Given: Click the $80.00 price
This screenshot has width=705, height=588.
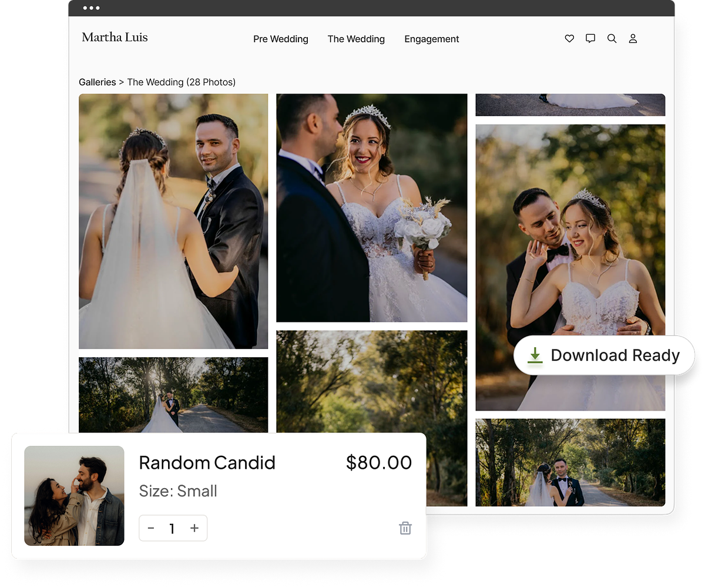Looking at the screenshot, I should [379, 463].
